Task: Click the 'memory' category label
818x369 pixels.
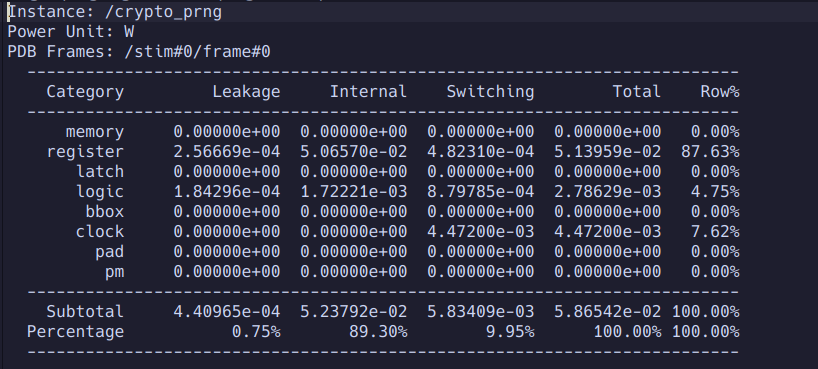Action: point(95,132)
